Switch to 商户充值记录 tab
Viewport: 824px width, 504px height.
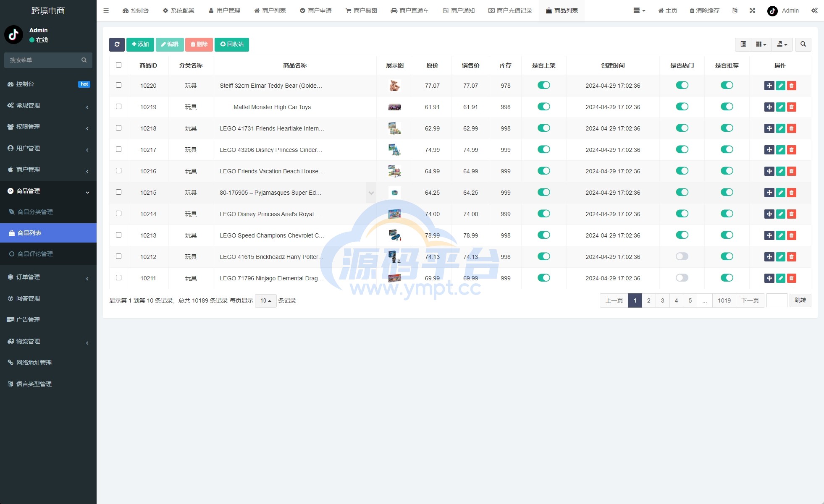[x=510, y=10]
